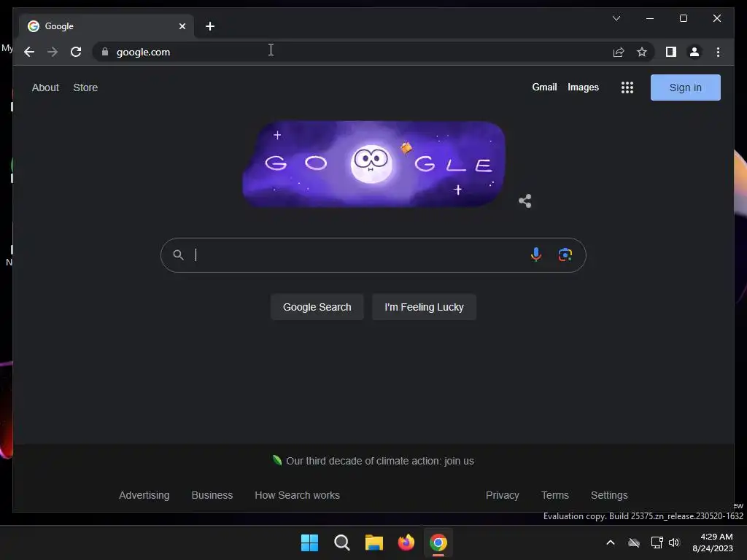View site info via the lock icon
This screenshot has height=560, width=747.
click(x=105, y=52)
